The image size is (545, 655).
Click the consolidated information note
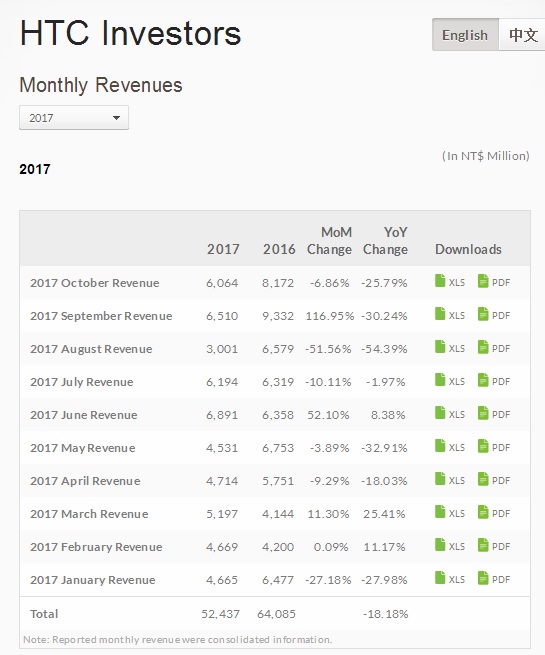177,640
